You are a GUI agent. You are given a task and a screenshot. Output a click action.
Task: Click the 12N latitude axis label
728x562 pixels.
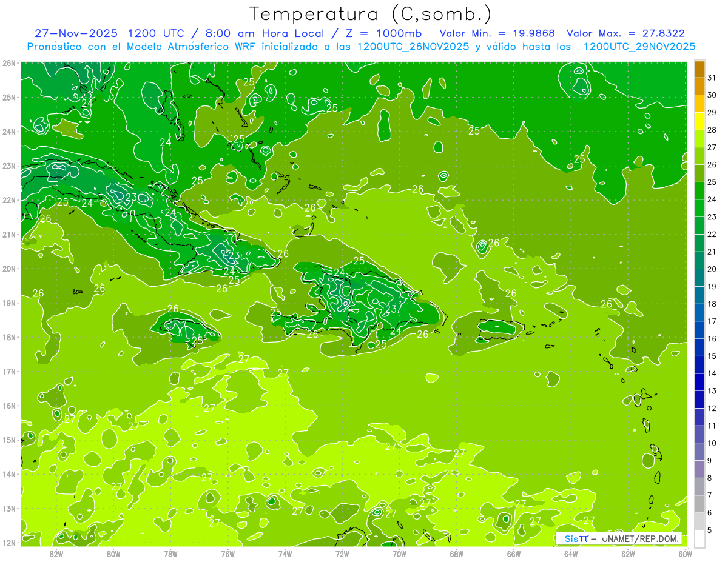click(9, 543)
